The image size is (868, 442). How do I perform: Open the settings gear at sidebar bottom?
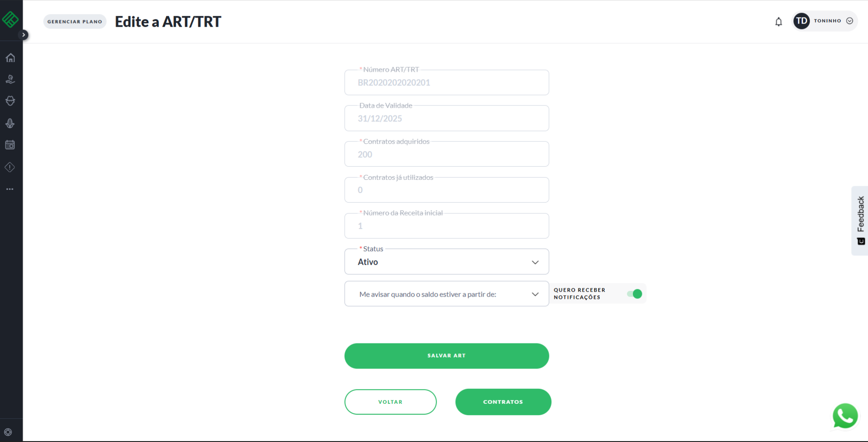click(8, 432)
